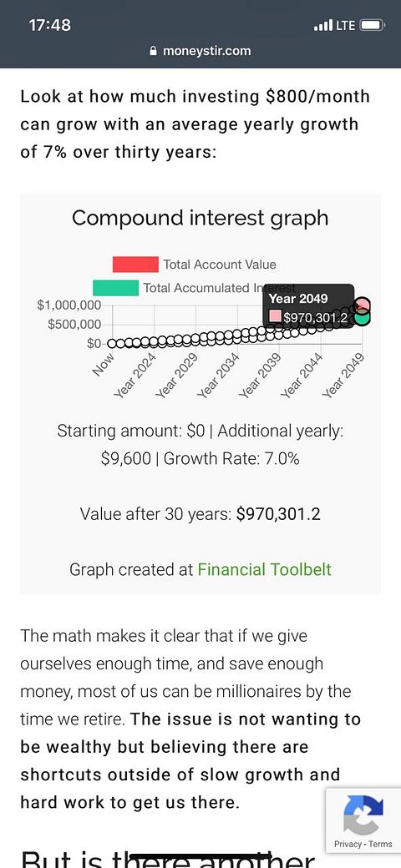
Task: Tap the cellular signal bars icon
Action: click(x=323, y=25)
